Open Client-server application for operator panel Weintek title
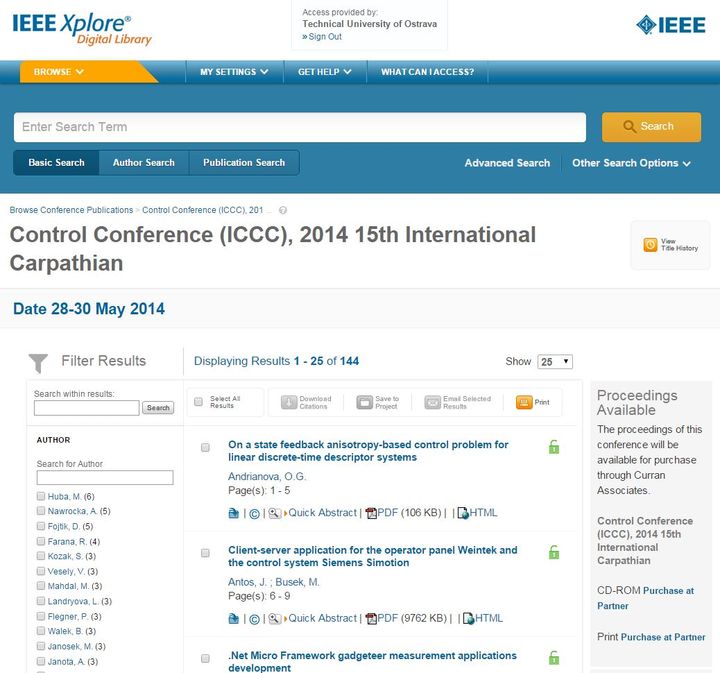The height and width of the screenshot is (673, 720). coord(372,556)
